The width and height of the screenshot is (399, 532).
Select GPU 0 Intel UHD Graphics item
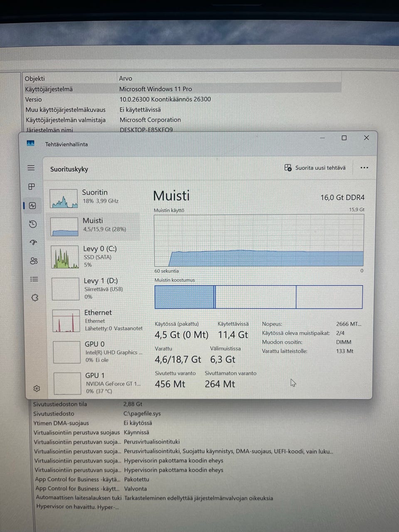(97, 352)
